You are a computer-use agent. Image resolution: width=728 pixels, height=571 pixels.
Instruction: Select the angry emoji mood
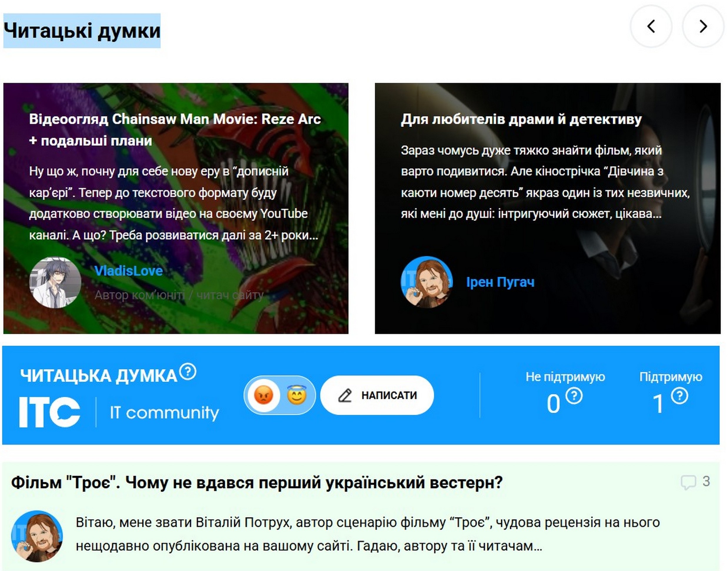click(x=263, y=395)
